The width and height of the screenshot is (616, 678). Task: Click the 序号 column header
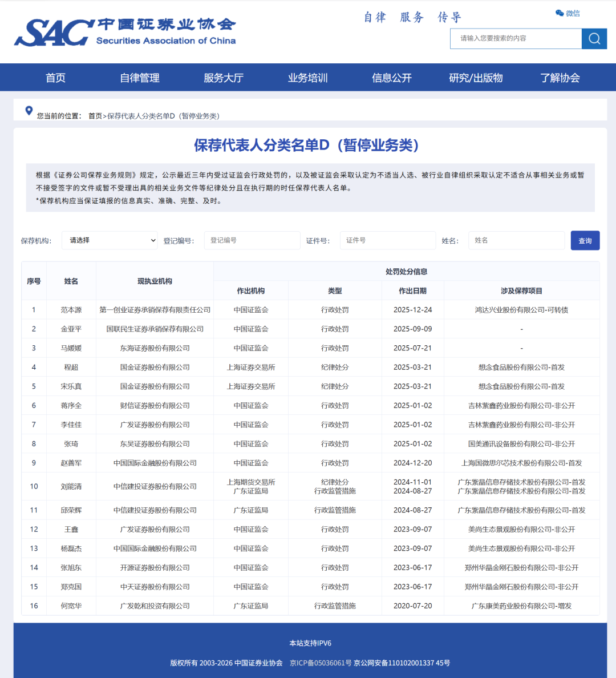[x=34, y=281]
